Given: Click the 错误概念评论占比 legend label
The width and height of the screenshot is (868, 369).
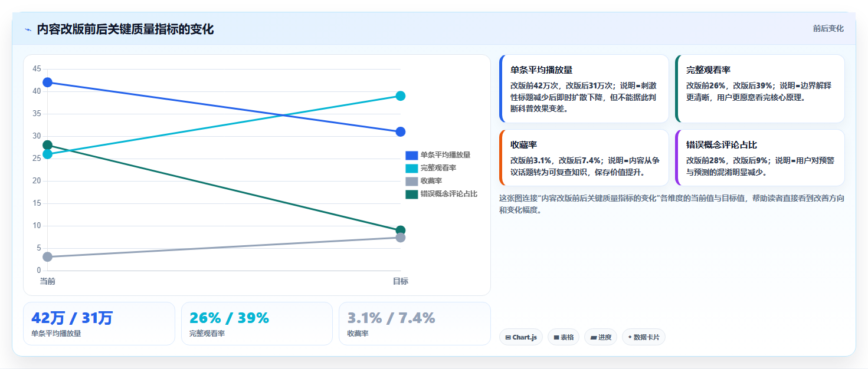Looking at the screenshot, I should point(449,194).
